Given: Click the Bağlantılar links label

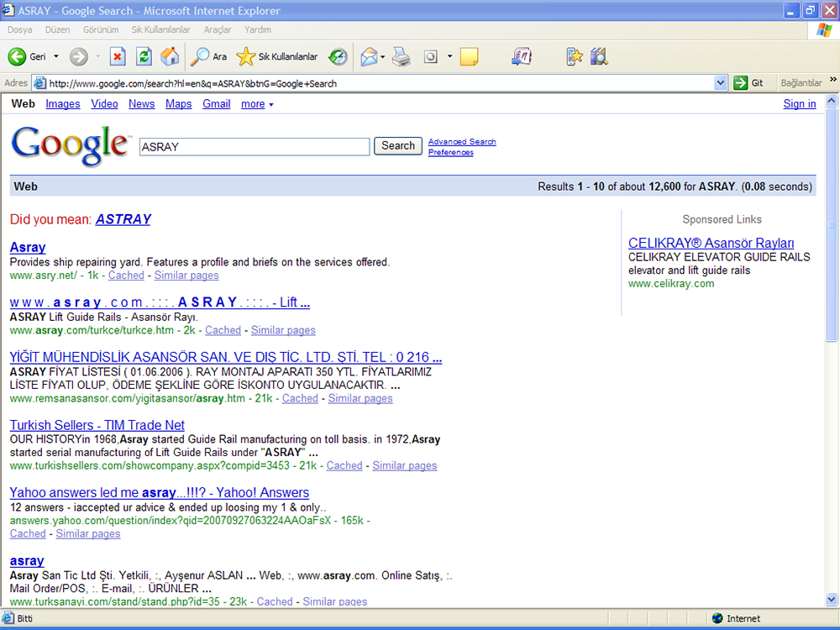Looking at the screenshot, I should tap(801, 83).
